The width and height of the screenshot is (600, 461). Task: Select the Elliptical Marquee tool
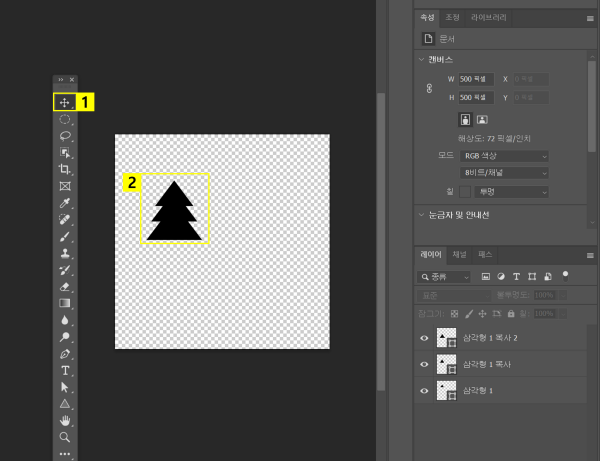coord(65,119)
